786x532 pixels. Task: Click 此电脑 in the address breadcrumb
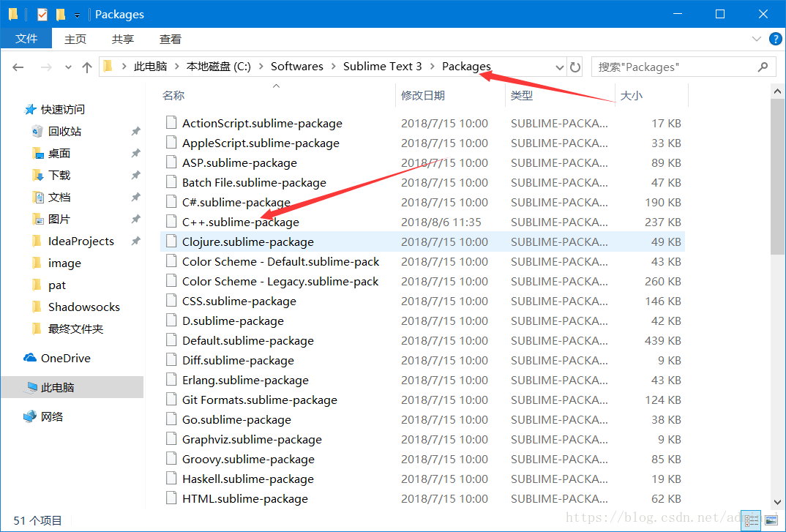[x=150, y=67]
